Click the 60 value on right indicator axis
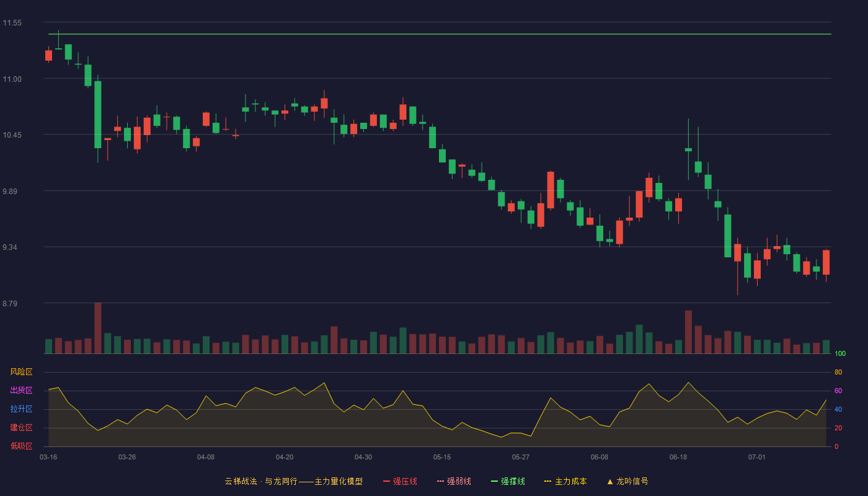 click(x=838, y=391)
